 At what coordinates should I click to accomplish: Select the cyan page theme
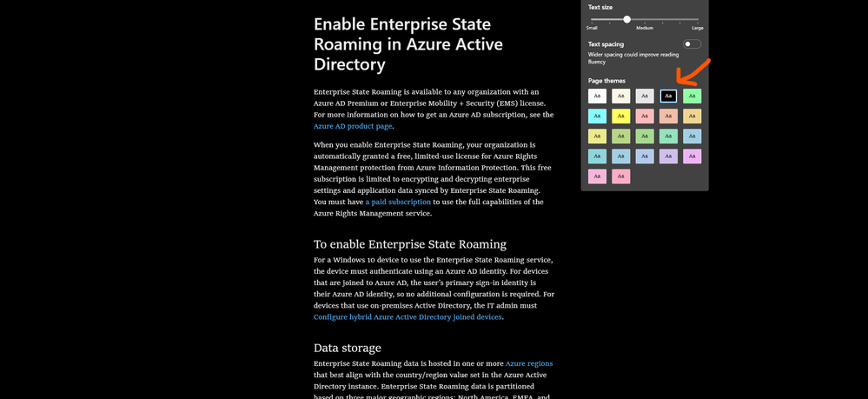tap(597, 116)
